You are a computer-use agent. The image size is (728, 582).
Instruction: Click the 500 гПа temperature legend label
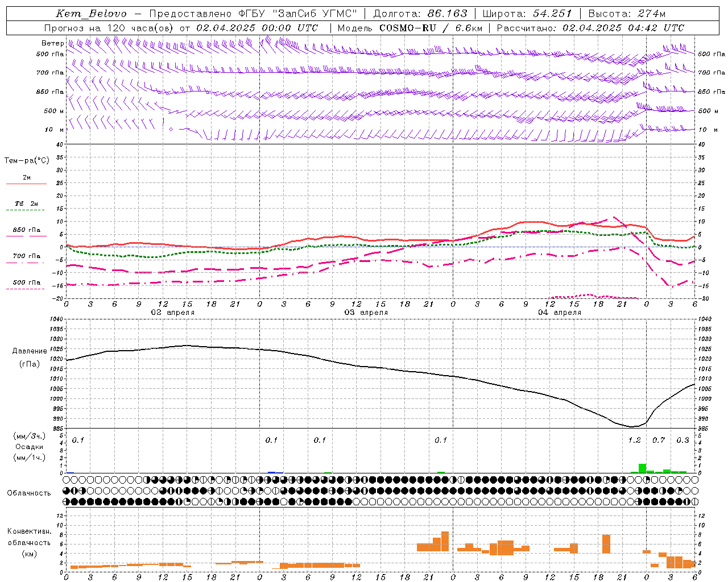[26, 282]
